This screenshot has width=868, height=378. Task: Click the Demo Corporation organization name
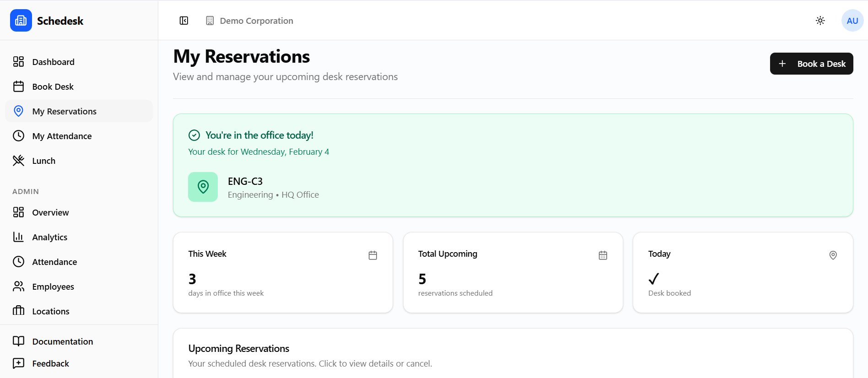[x=256, y=21]
